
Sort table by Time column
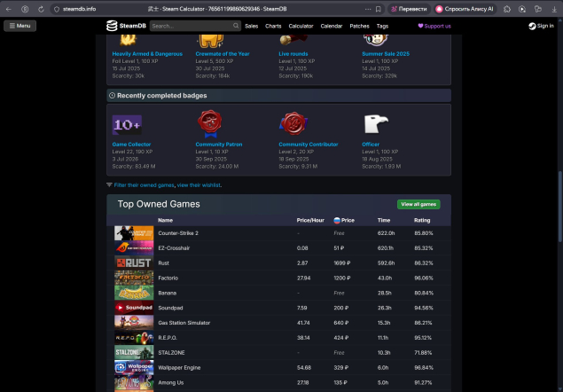point(384,220)
